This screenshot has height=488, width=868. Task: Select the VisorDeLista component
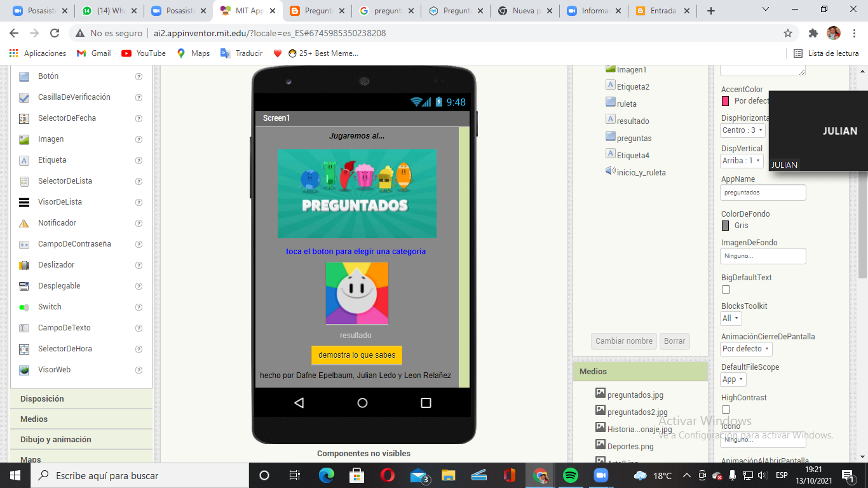[x=60, y=202]
